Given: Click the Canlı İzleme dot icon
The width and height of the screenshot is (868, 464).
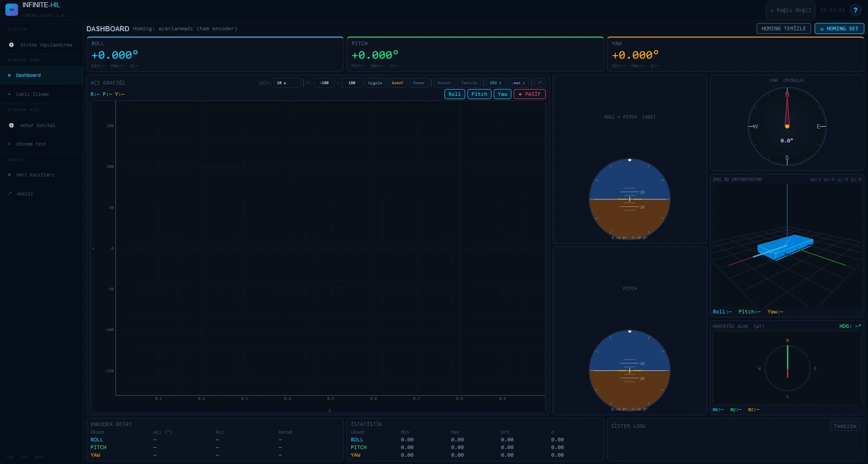Looking at the screenshot, I should click(9, 94).
